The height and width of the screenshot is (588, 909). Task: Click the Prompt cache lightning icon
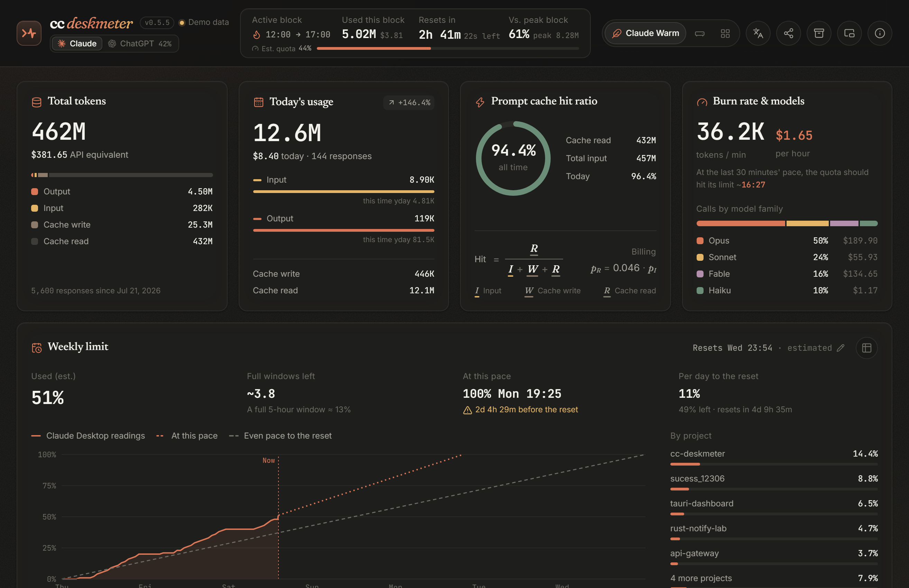pos(480,102)
